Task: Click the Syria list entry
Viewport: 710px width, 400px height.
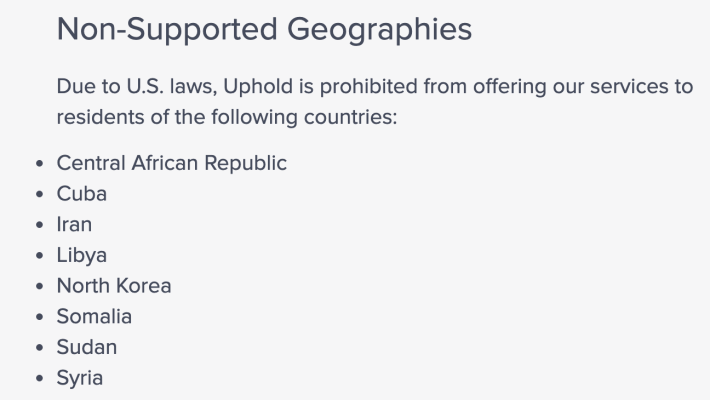Action: click(x=80, y=378)
